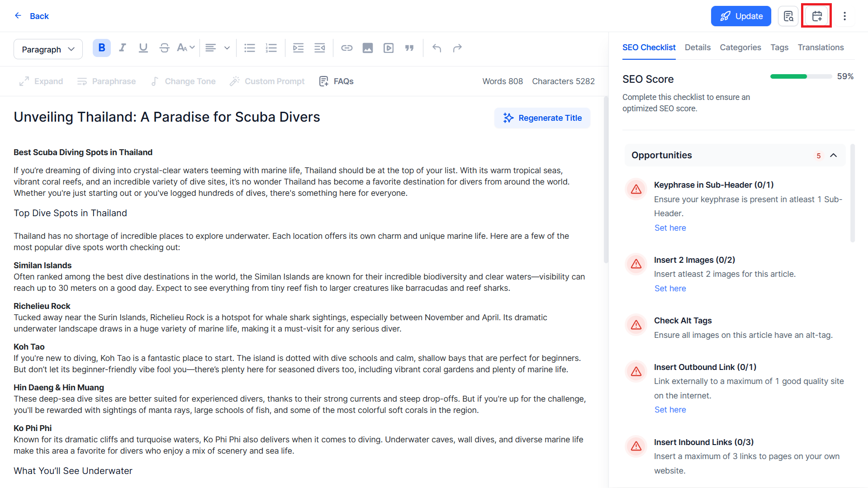
Task: Toggle bold formatting in the toolbar
Action: [102, 48]
